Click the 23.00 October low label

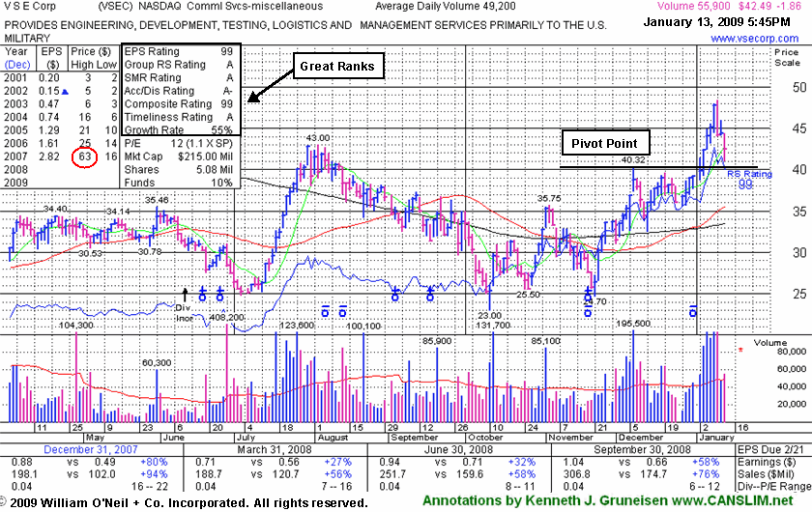point(489,315)
